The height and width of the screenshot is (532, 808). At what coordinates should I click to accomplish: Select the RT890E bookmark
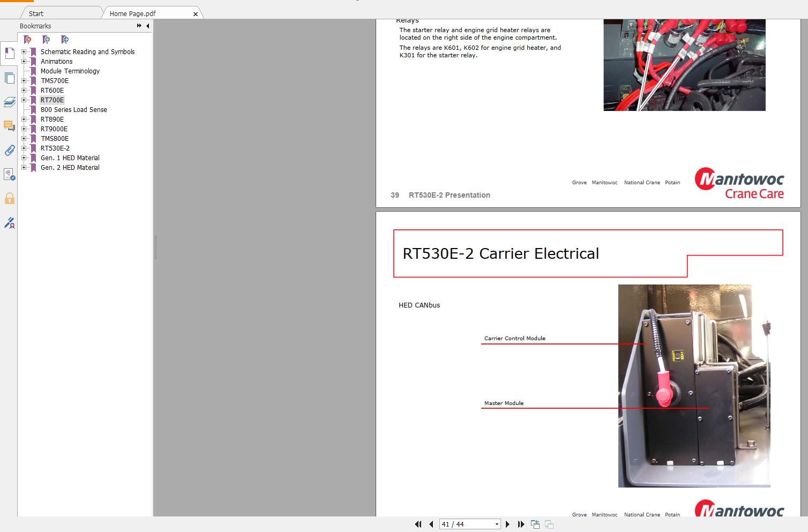coord(52,119)
